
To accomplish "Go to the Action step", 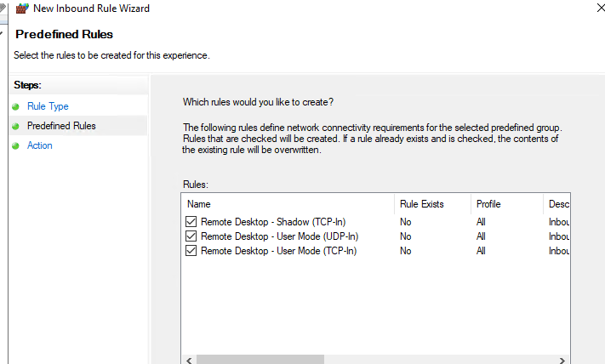I will 40,145.
